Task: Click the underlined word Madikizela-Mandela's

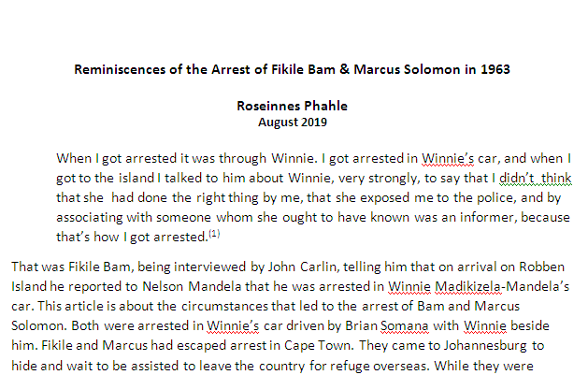Action: tap(502, 286)
